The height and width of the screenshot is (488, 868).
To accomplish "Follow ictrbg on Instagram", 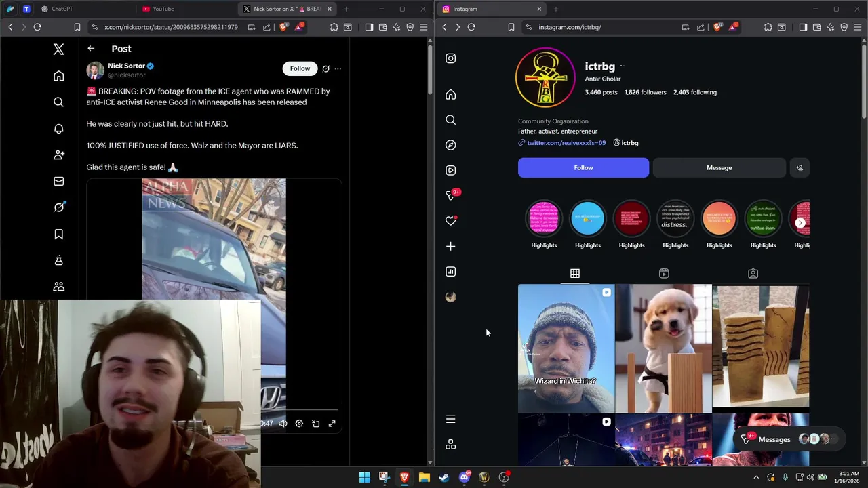I will pyautogui.click(x=583, y=168).
